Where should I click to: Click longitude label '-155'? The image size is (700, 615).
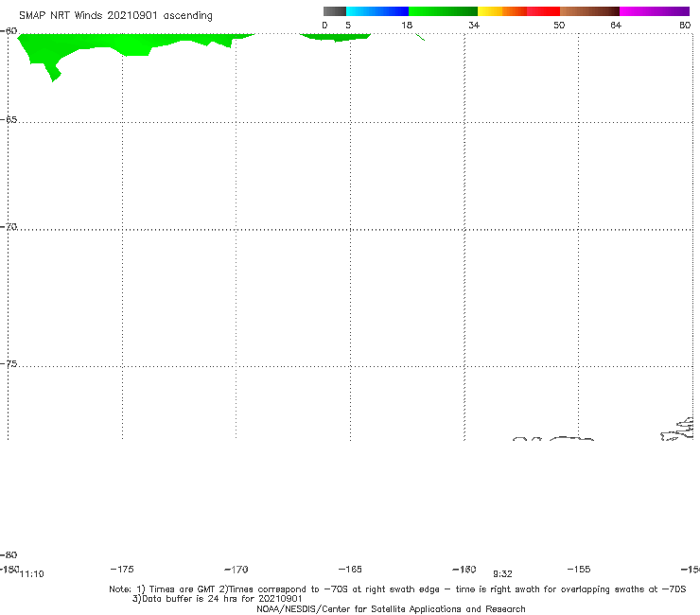coord(579,569)
